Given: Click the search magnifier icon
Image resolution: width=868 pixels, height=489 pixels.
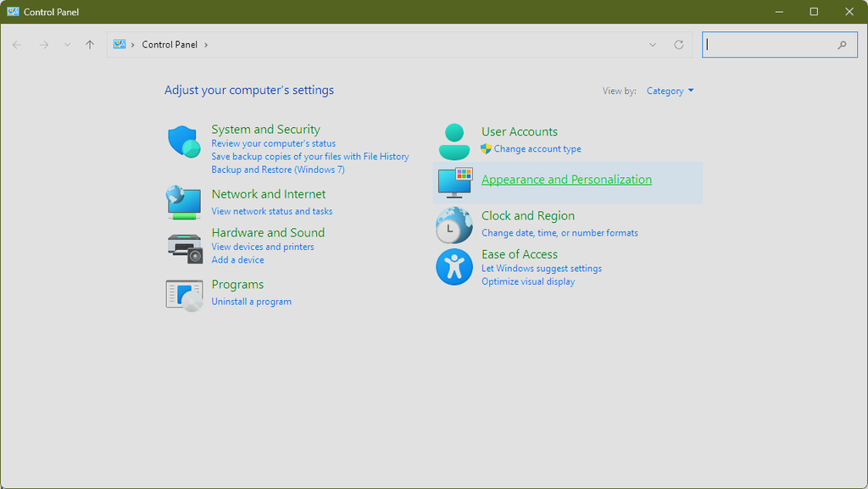Looking at the screenshot, I should [842, 45].
